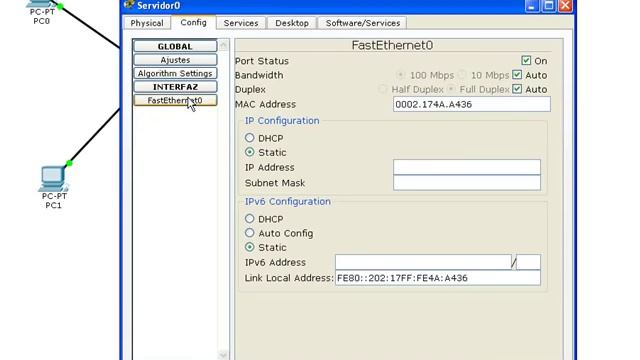The image size is (640, 360).
Task: Switch to the Config tab
Action: click(193, 22)
